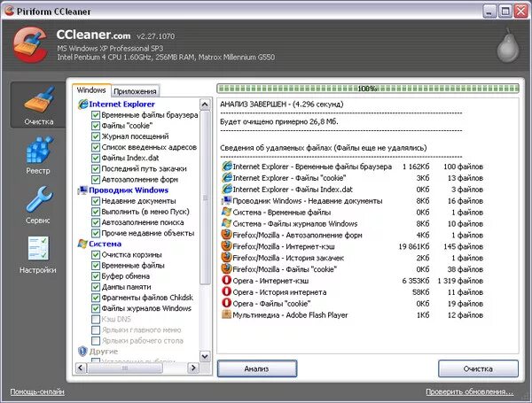The height and width of the screenshot is (403, 532).
Task: Click Firefox icon beside Файлы "cookie" result
Action: pyautogui.click(x=226, y=268)
